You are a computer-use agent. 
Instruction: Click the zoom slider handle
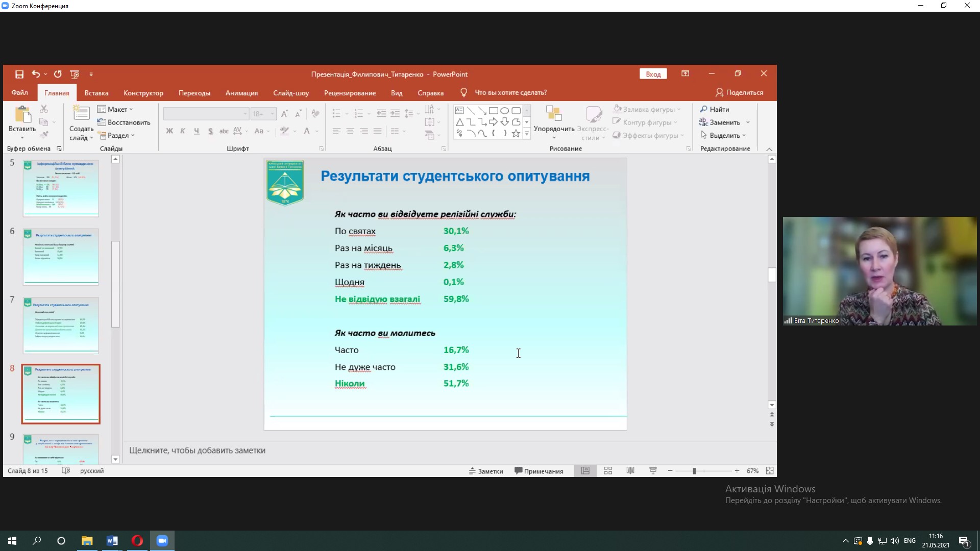pos(694,471)
